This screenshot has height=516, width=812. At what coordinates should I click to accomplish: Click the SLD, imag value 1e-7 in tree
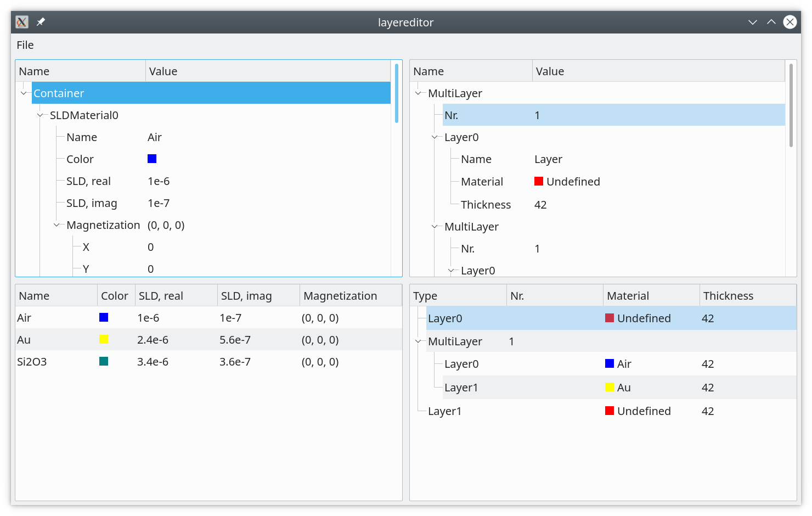[x=159, y=203]
